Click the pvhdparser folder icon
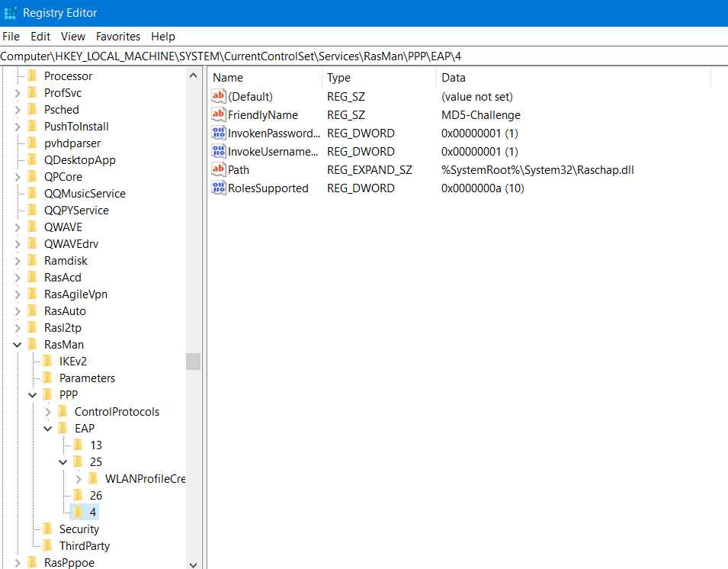Viewport: 728px width, 569px height. pos(33,143)
